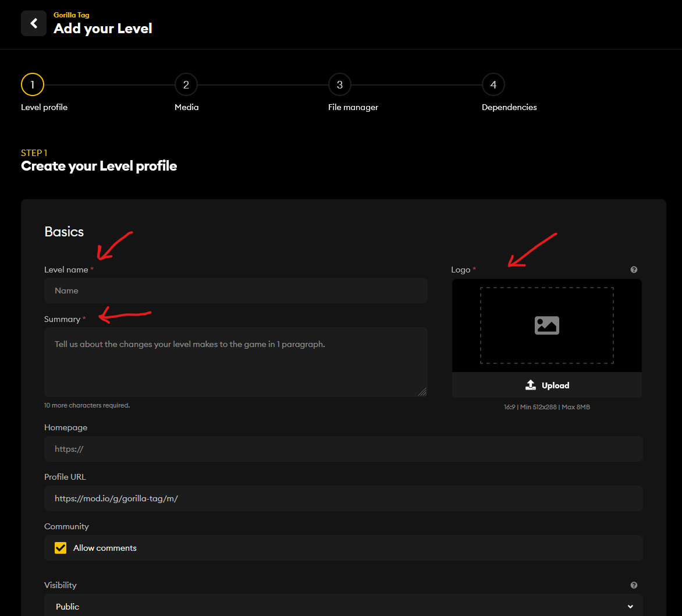Focus the Summary text area

[x=236, y=362]
